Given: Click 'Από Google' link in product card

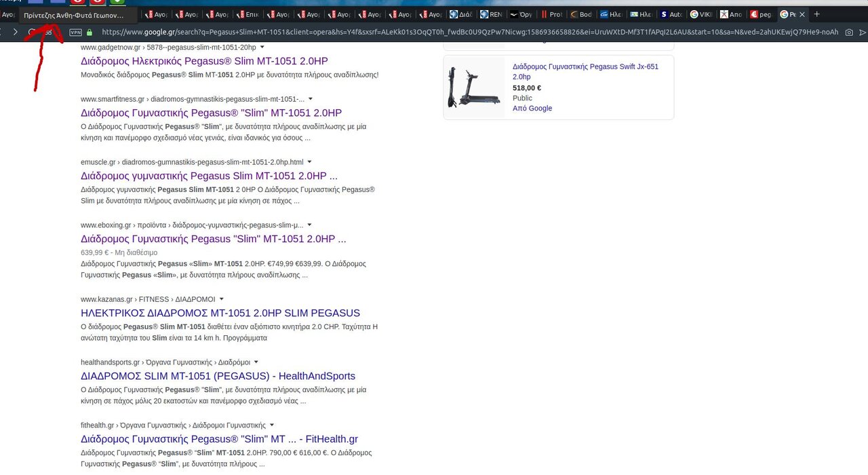Looking at the screenshot, I should tap(532, 109).
